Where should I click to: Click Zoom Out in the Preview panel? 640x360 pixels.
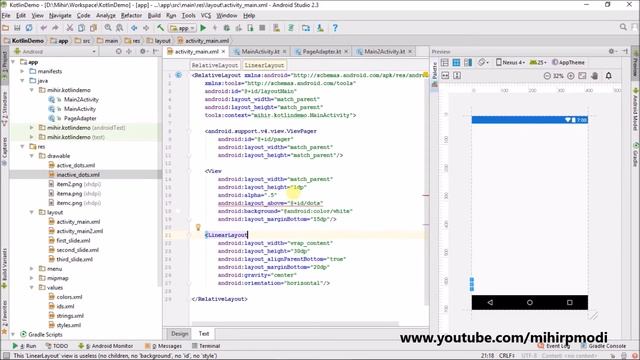pyautogui.click(x=547, y=76)
